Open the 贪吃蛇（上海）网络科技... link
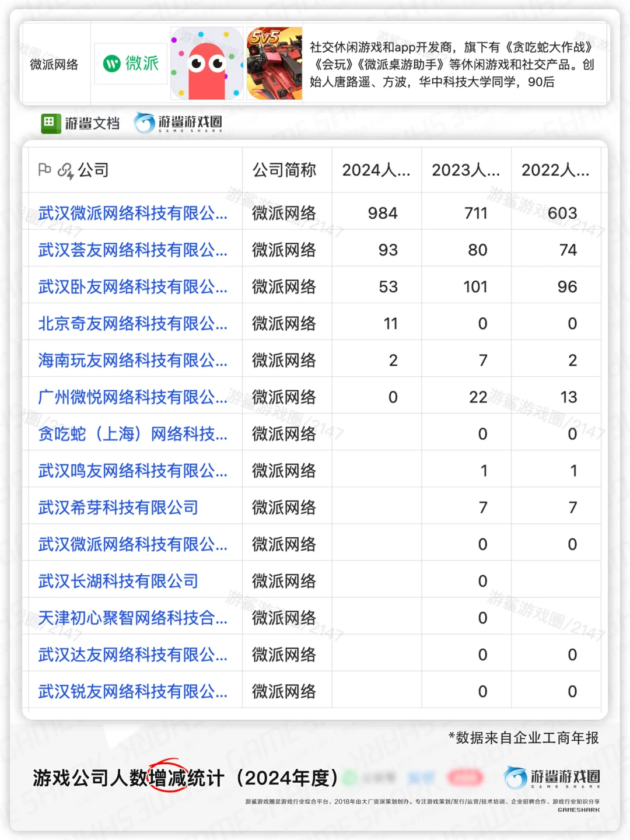630x840 pixels. pos(132,433)
